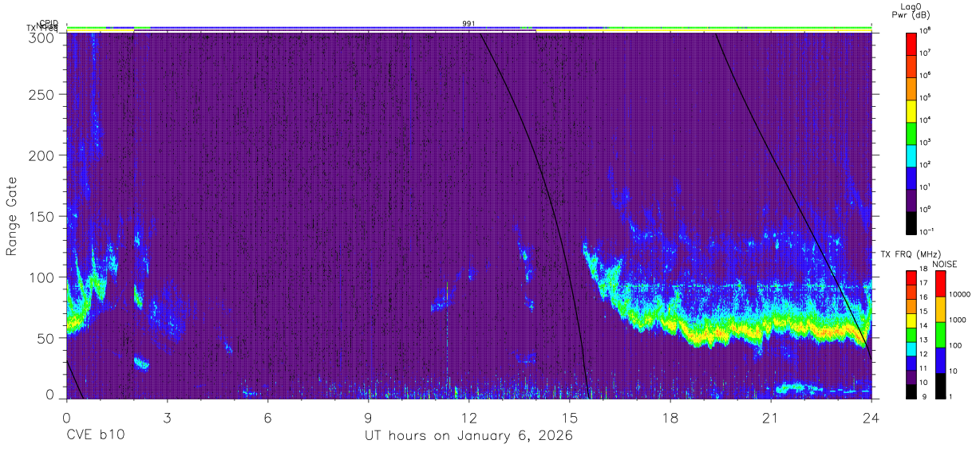Click the yellow 14 MHz segment of TX FRQ colorbar
980x452 pixels.
(x=912, y=320)
